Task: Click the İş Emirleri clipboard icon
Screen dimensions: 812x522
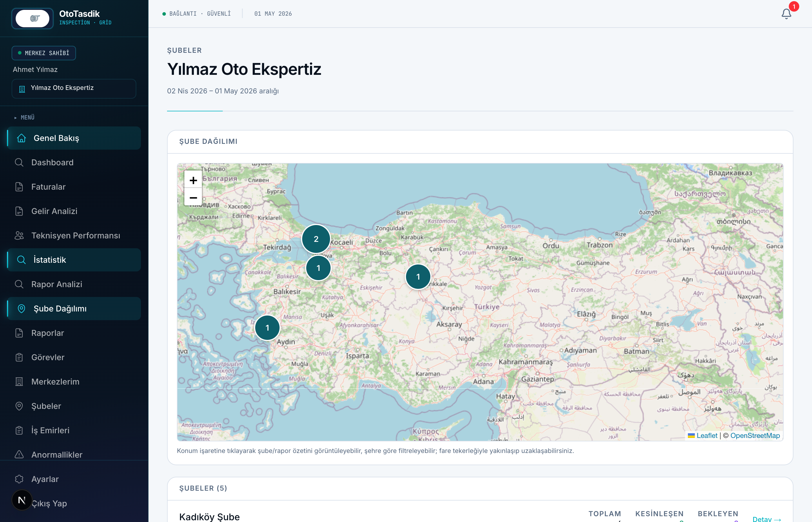Action: pos(19,430)
